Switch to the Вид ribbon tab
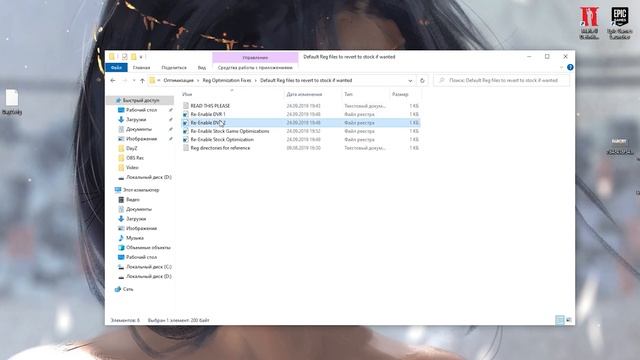 (x=202, y=67)
